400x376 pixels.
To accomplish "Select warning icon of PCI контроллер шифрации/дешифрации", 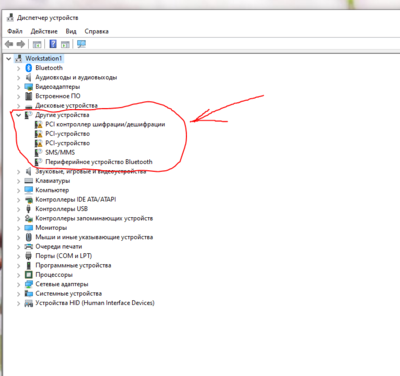I will 39,125.
